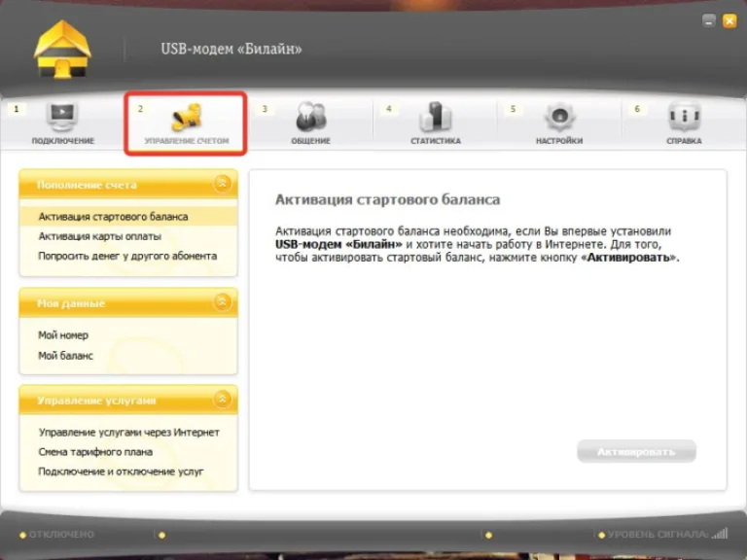
Task: Click the USB-модем «Билайн» window title
Action: tap(231, 49)
